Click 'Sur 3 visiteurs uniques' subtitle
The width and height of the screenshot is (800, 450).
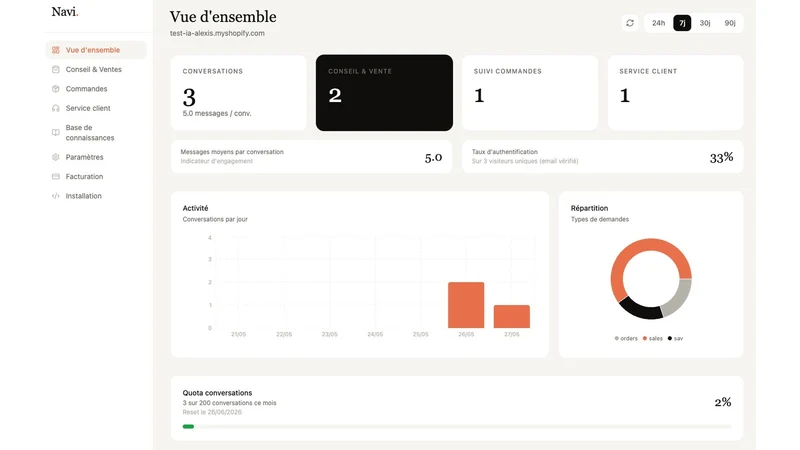click(525, 161)
